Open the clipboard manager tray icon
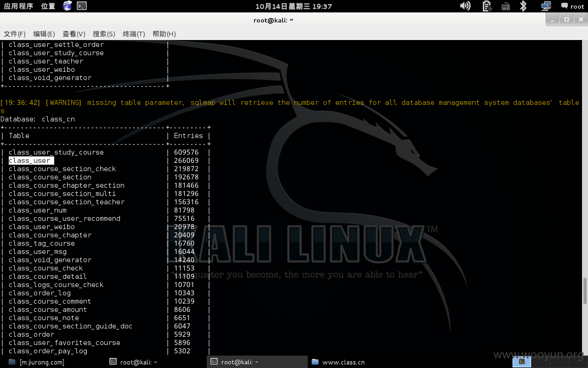This screenshot has width=588, height=368. [487, 6]
